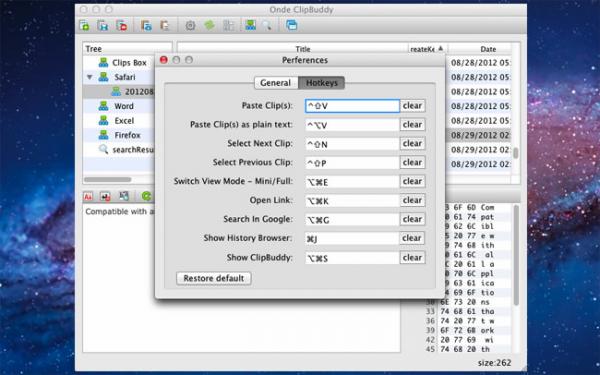Collapse the Safari tree node triangle

click(90, 77)
